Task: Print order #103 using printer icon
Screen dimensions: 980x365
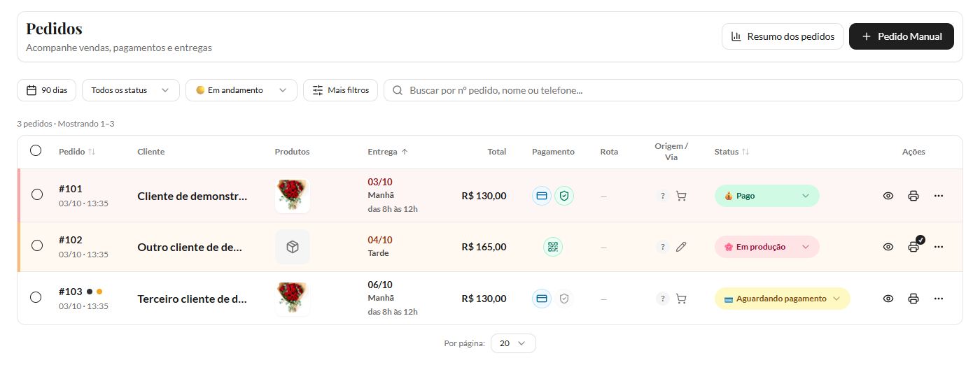Action: pos(913,299)
